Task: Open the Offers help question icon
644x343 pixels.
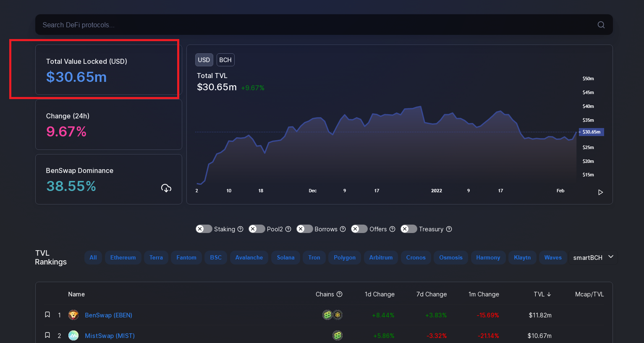Action: coord(393,229)
